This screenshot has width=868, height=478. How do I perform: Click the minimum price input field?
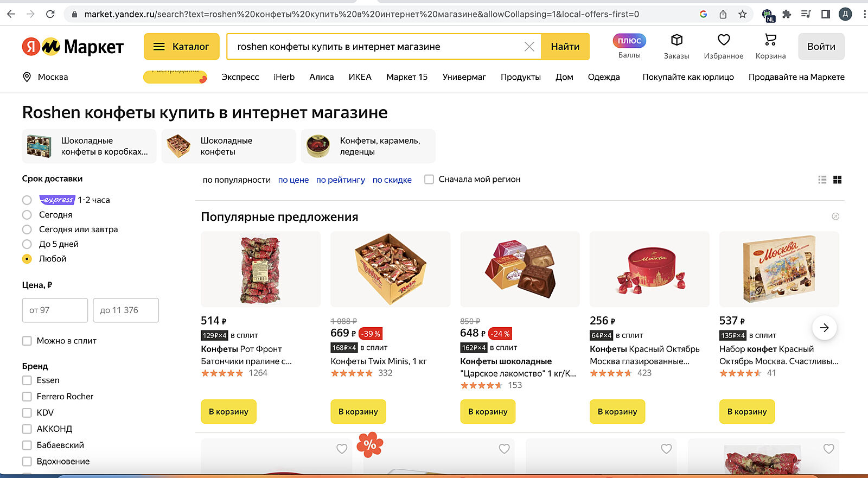(x=55, y=310)
